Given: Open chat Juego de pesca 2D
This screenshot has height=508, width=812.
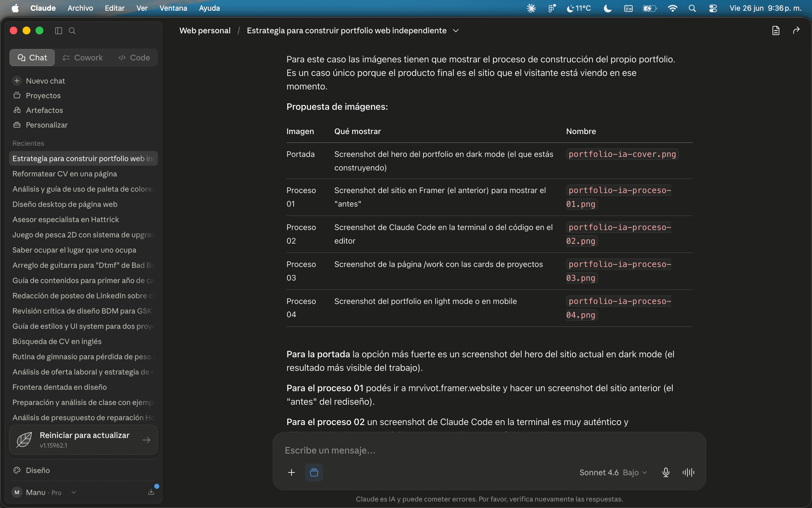Looking at the screenshot, I should pyautogui.click(x=83, y=235).
